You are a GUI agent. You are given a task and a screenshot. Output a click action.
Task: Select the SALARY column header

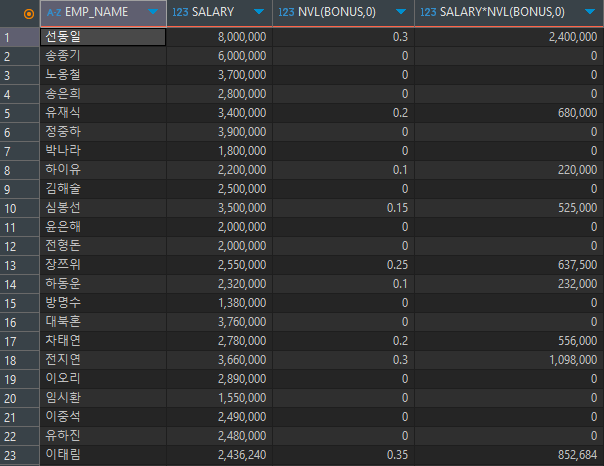click(x=220, y=13)
